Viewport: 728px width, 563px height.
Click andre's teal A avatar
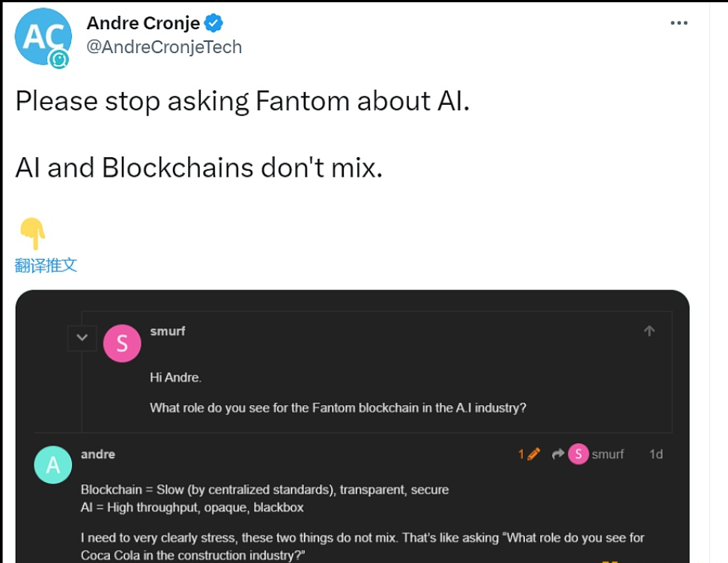click(53, 466)
